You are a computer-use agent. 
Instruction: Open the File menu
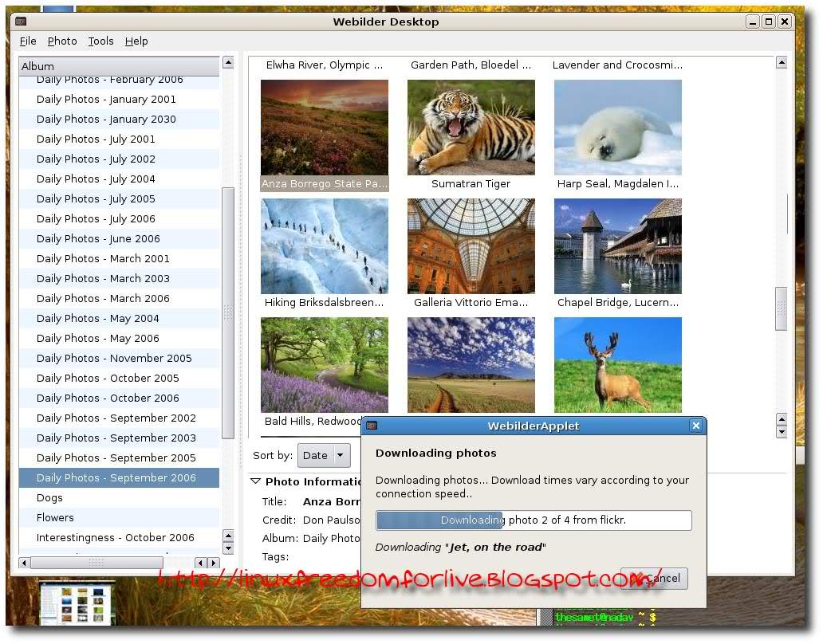point(28,41)
